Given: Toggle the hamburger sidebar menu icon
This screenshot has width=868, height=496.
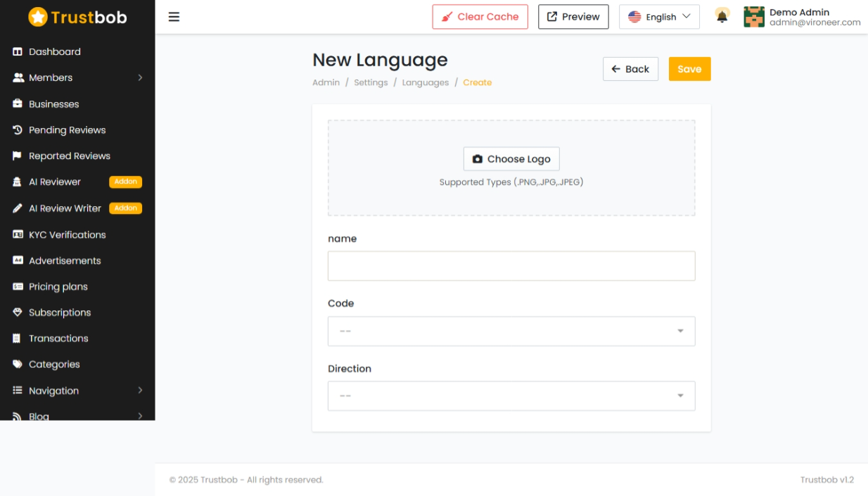Looking at the screenshot, I should (x=174, y=17).
